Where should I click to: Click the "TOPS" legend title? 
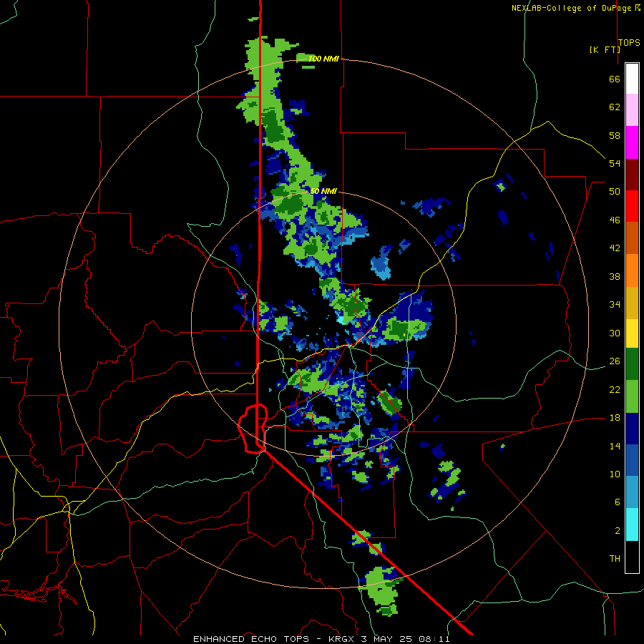[x=629, y=42]
